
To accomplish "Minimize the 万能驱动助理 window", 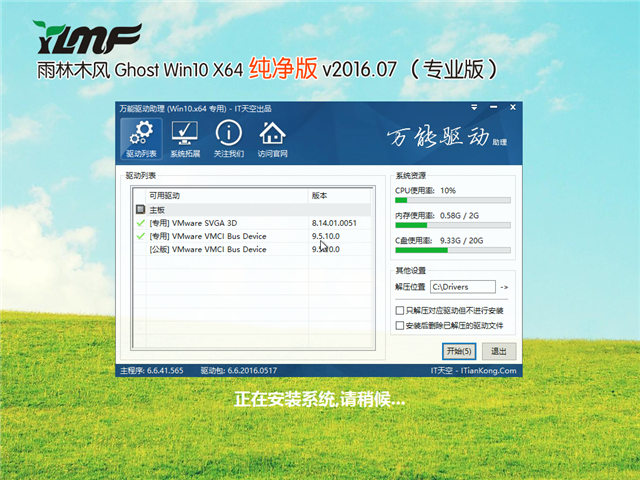I will pyautogui.click(x=493, y=107).
